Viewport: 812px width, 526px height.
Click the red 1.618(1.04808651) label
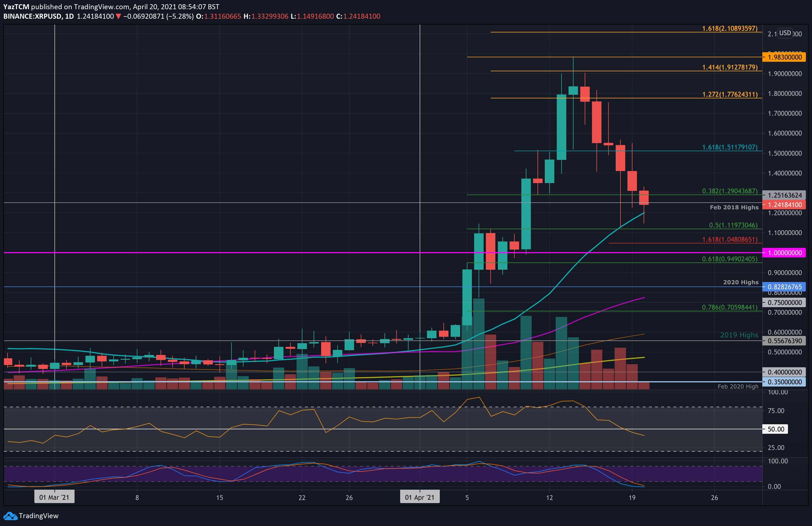tap(729, 240)
